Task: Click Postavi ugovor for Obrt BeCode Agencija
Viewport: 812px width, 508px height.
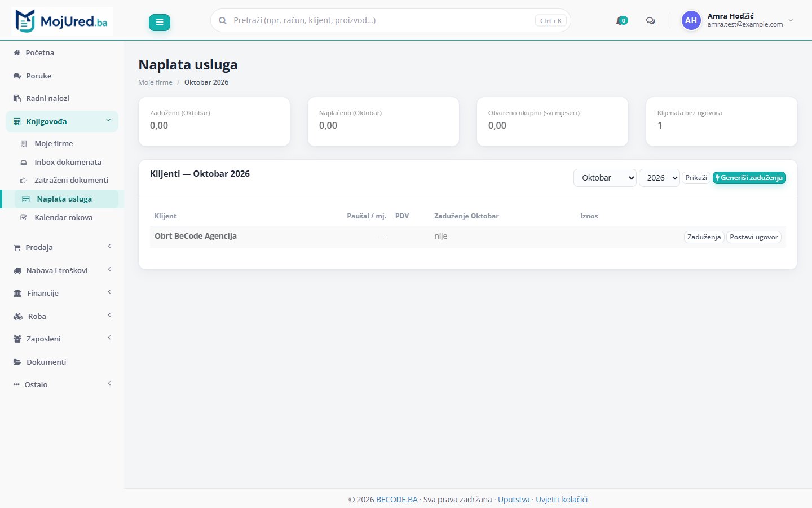Action: point(754,237)
